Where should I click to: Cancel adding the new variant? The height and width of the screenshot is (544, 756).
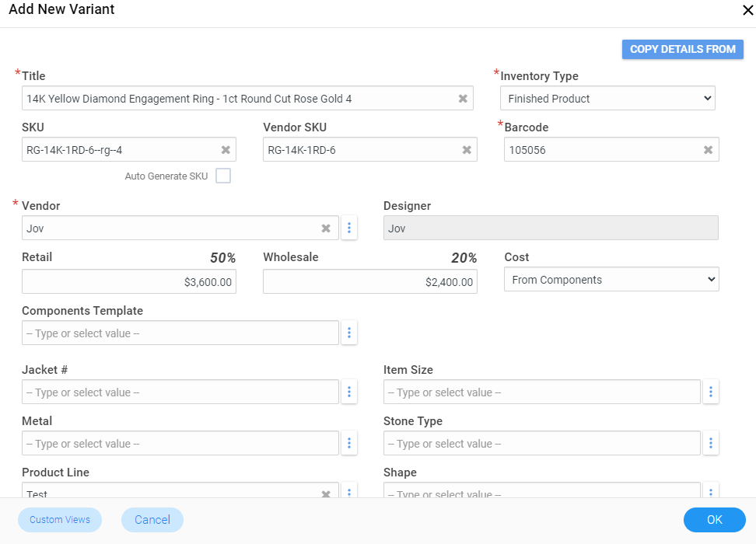152,520
